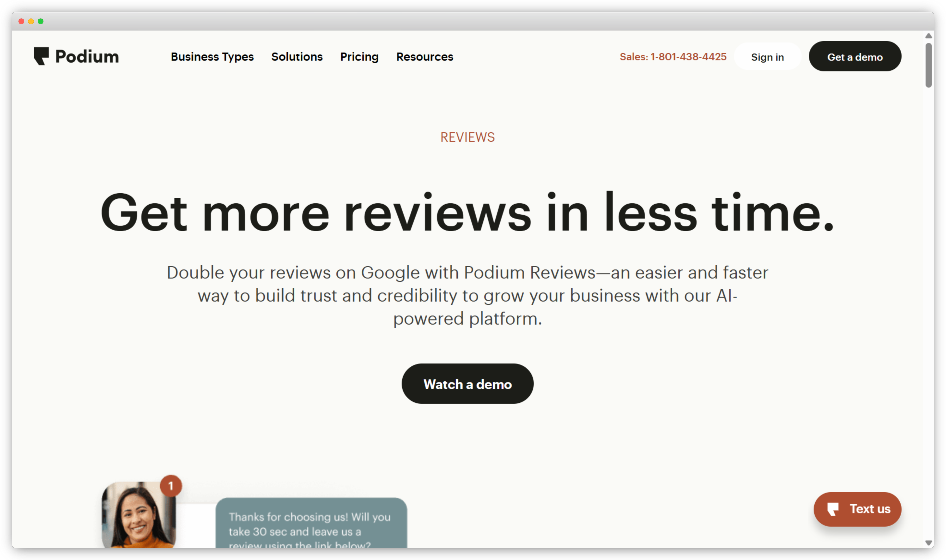Click the Watch a demo button

pyautogui.click(x=467, y=384)
